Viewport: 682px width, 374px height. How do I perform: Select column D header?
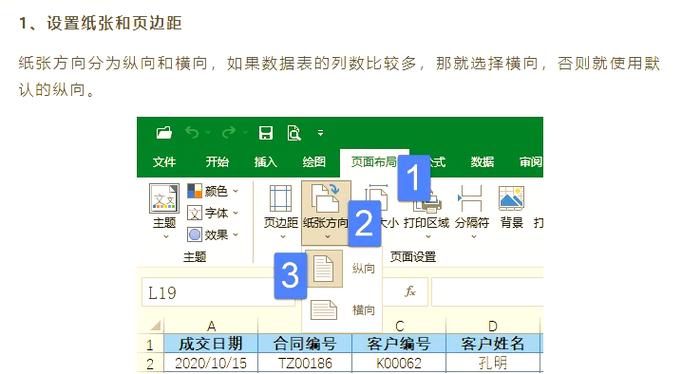tap(493, 326)
